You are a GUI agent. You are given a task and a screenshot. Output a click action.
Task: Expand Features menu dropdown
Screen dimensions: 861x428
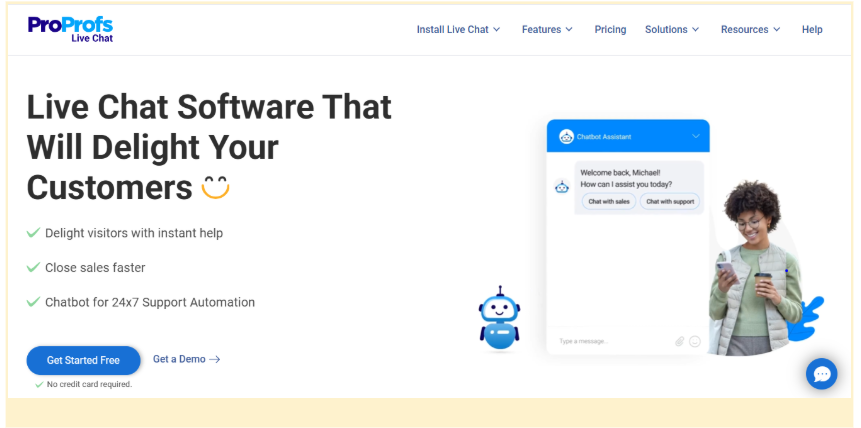coord(547,30)
